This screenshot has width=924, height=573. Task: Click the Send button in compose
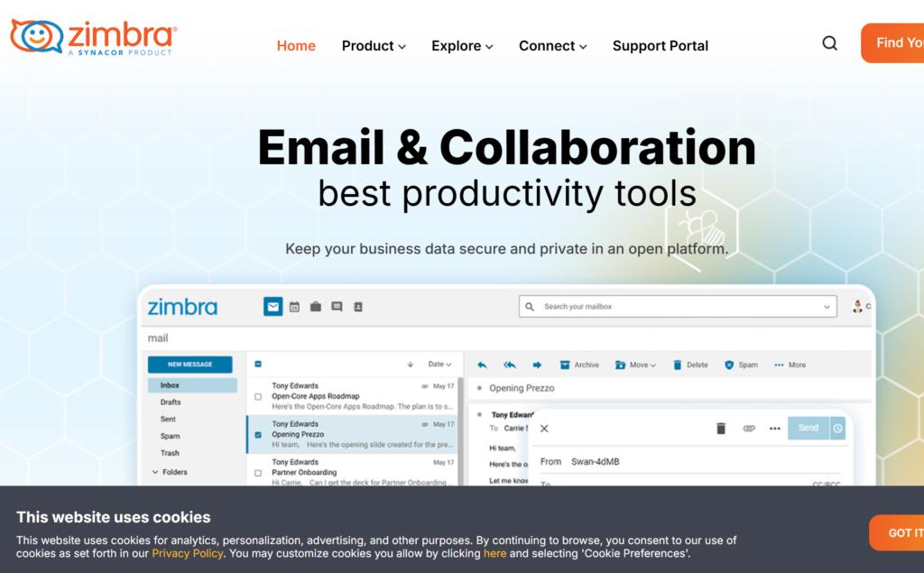point(808,429)
